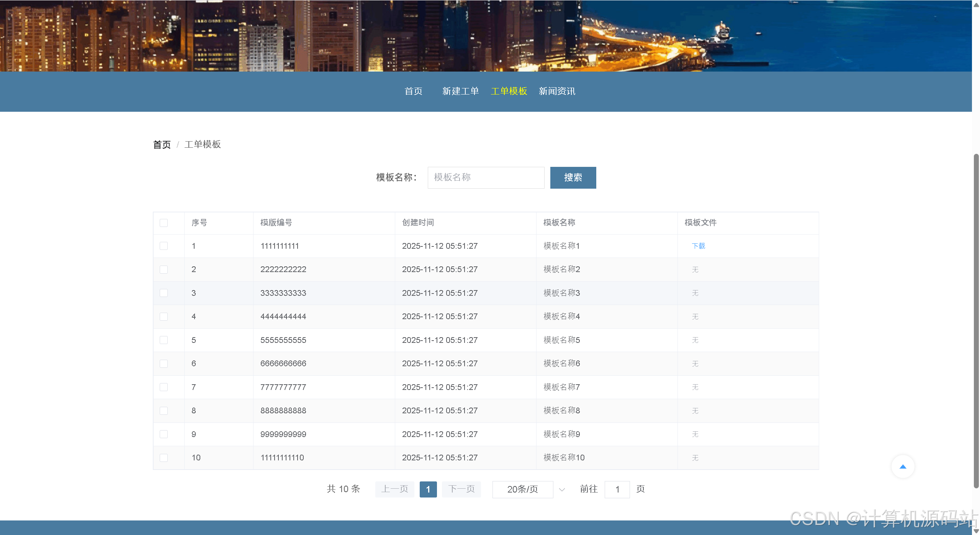The image size is (980, 535).
Task: Click the scrollbar up arrow
Action: (x=976, y=5)
